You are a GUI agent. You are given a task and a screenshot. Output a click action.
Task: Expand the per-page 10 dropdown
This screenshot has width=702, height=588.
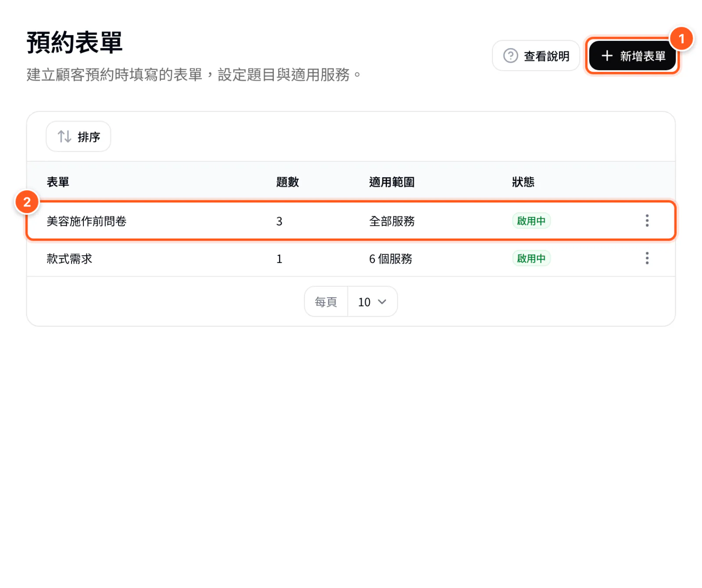(x=372, y=302)
